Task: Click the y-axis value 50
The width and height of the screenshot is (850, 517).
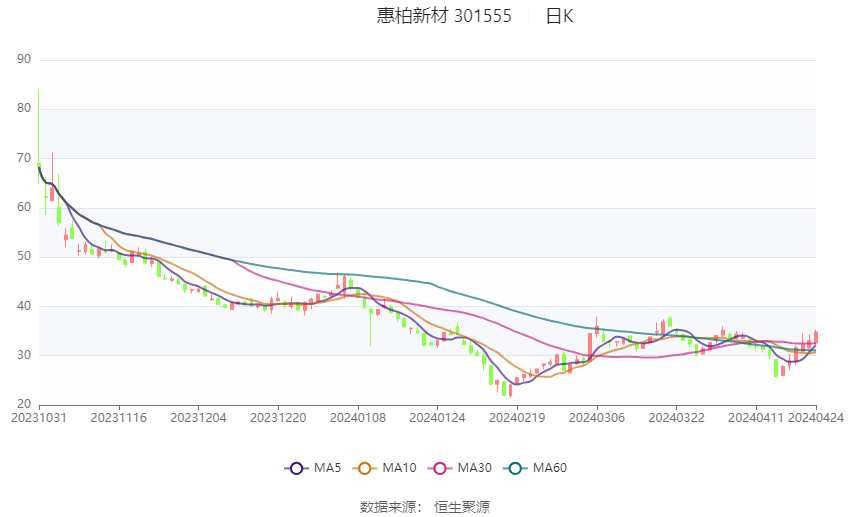Action: [24, 256]
